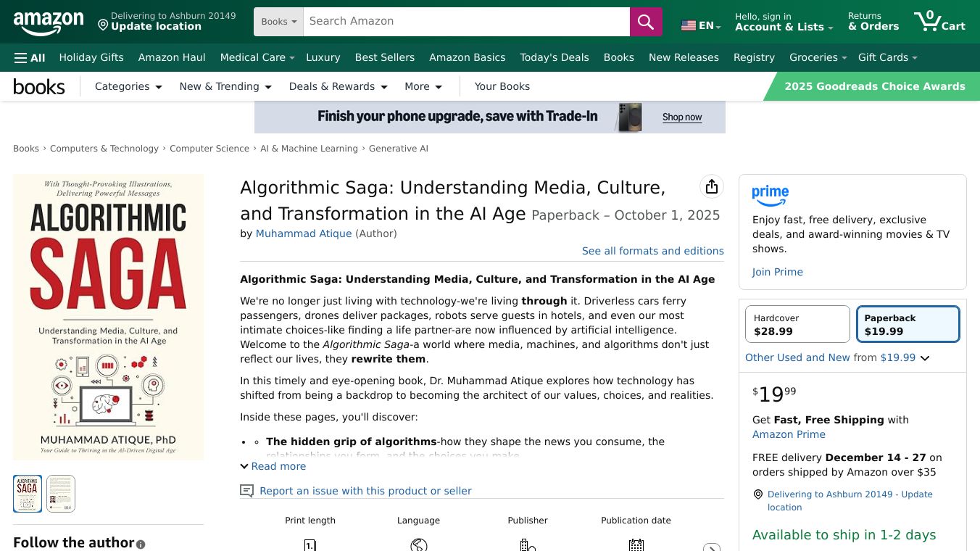
Task: Open the shopping cart
Action: tap(939, 22)
